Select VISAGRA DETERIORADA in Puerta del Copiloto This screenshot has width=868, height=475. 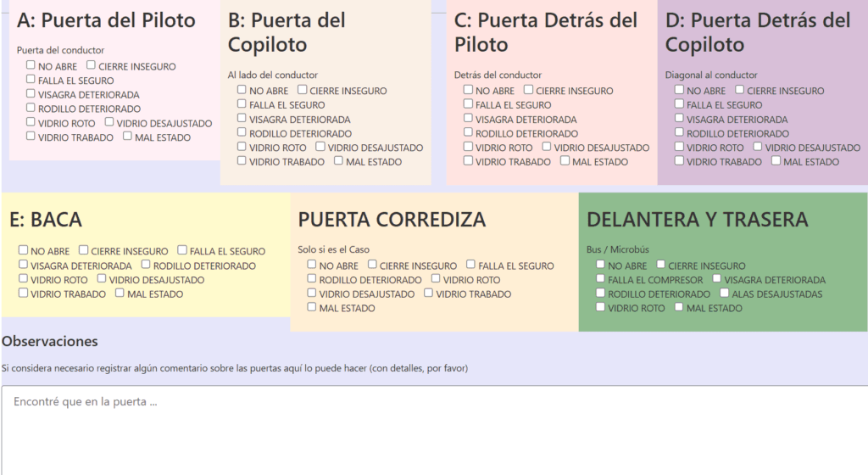pos(242,119)
